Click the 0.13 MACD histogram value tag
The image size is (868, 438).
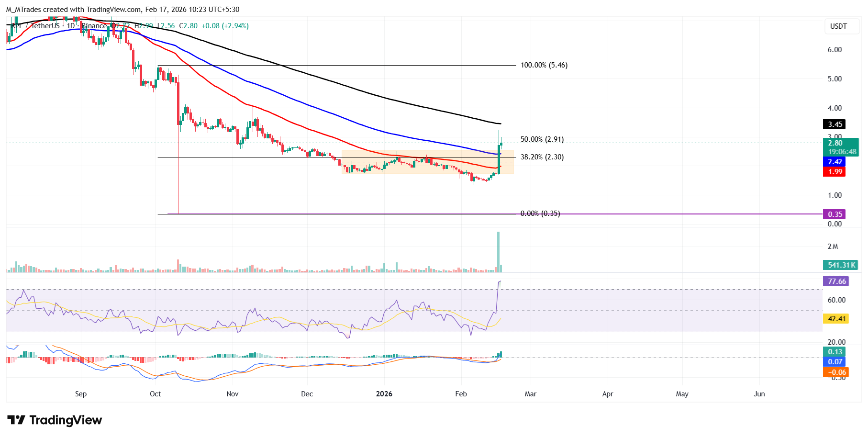[835, 352]
